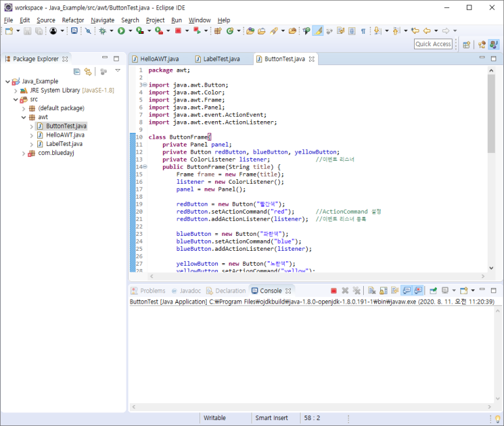The width and height of the screenshot is (504, 426).
Task: Fold the import block at line 3
Action: coord(145,85)
